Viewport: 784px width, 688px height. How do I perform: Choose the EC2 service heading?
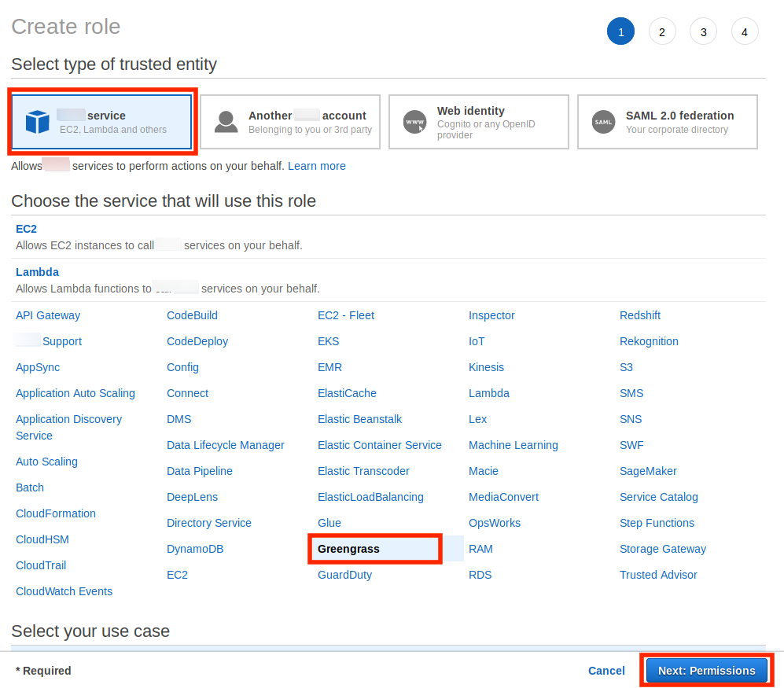pos(26,229)
